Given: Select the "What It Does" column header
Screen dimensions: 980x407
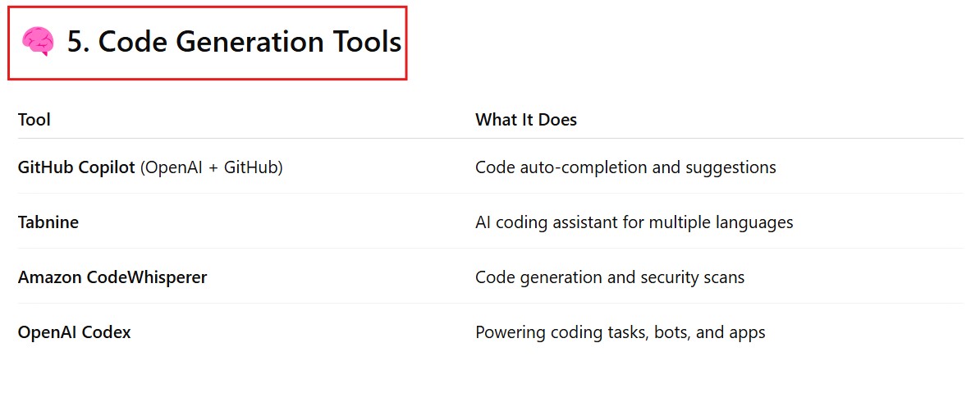Looking at the screenshot, I should click(526, 120).
